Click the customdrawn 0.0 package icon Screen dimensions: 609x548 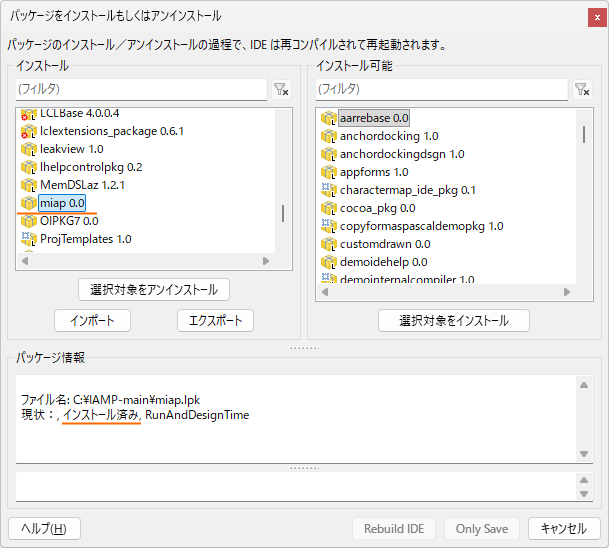pos(329,244)
